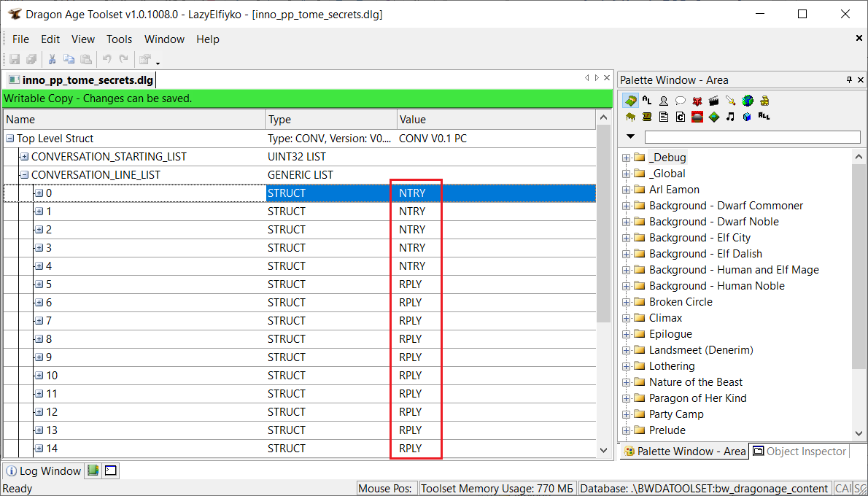868x496 pixels.
Task: Select the Character palette icon
Action: (x=664, y=101)
